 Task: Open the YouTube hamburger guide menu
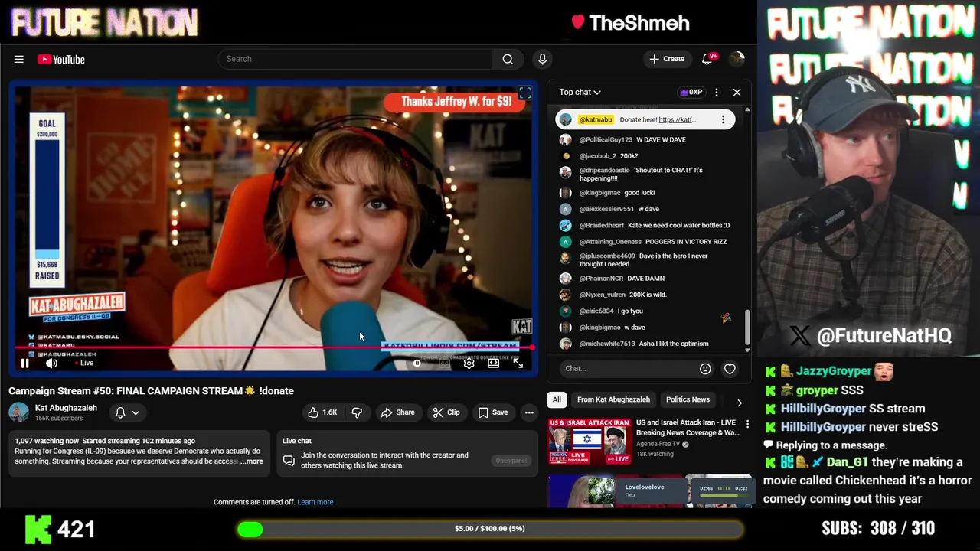pos(19,59)
